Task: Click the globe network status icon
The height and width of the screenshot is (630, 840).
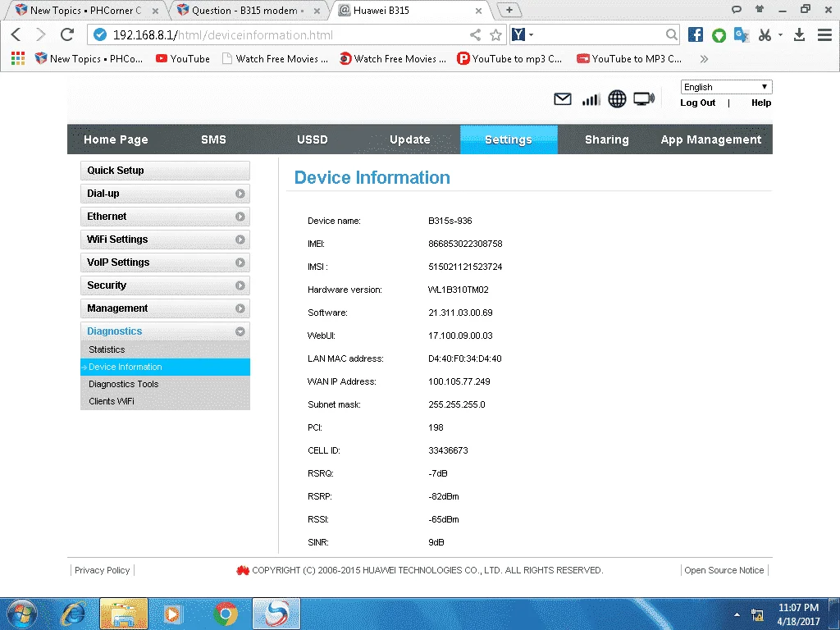Action: coord(617,99)
